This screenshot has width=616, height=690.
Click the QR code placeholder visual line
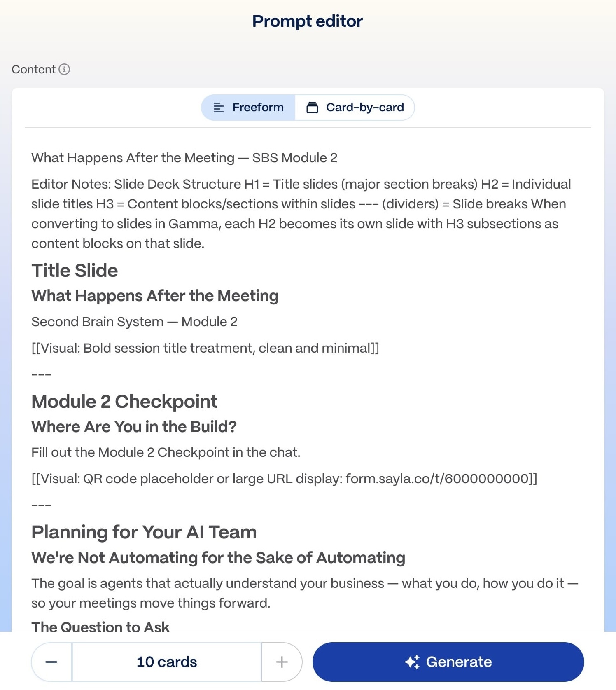coord(285,479)
